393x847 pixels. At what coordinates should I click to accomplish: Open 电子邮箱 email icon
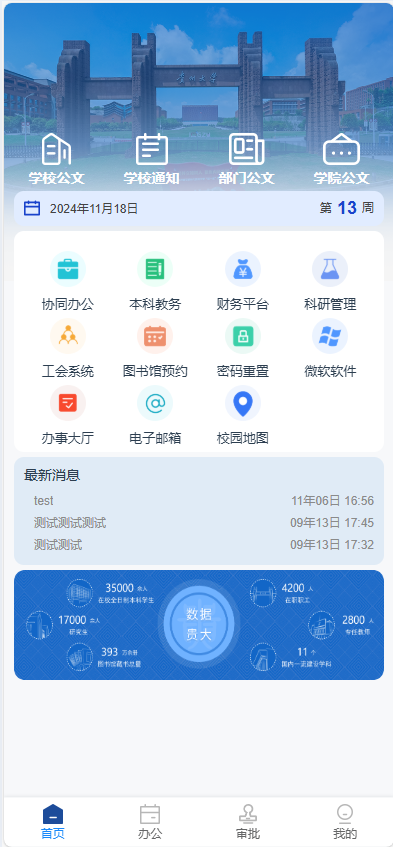click(x=155, y=403)
